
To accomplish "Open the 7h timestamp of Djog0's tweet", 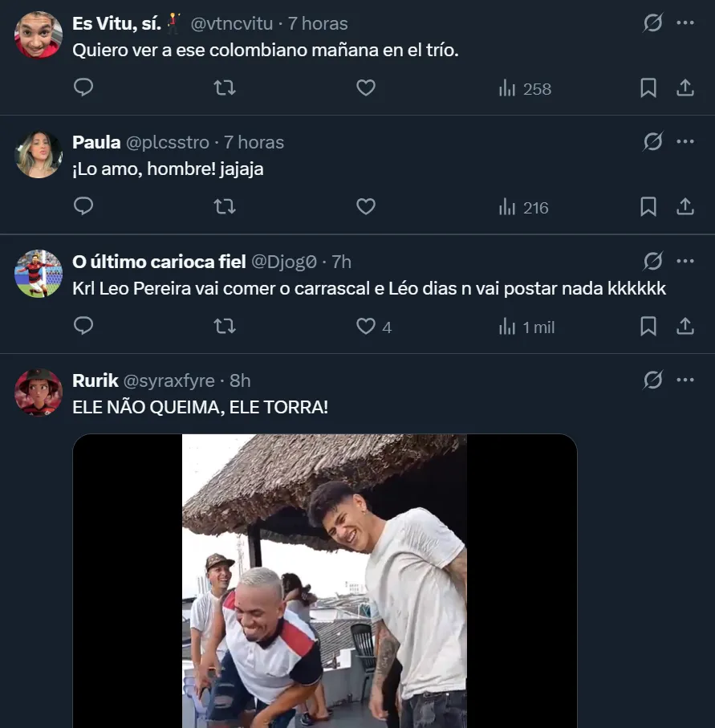I will (341, 262).
